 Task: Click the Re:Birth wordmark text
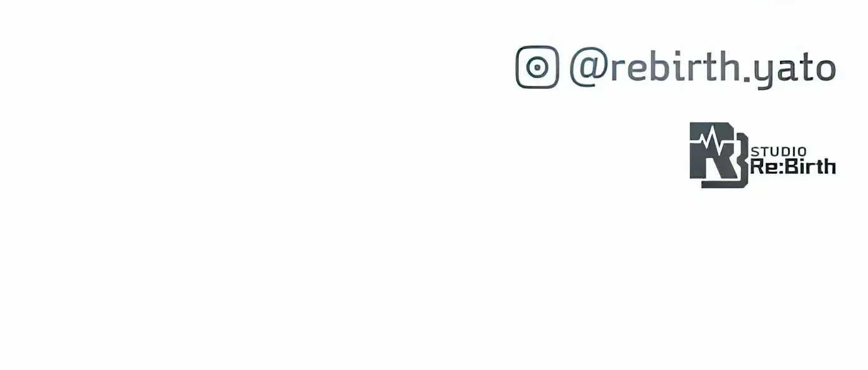pyautogui.click(x=793, y=166)
